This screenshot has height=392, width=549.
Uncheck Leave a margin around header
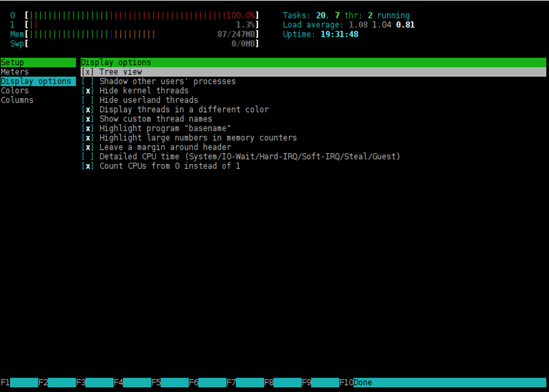coord(88,147)
